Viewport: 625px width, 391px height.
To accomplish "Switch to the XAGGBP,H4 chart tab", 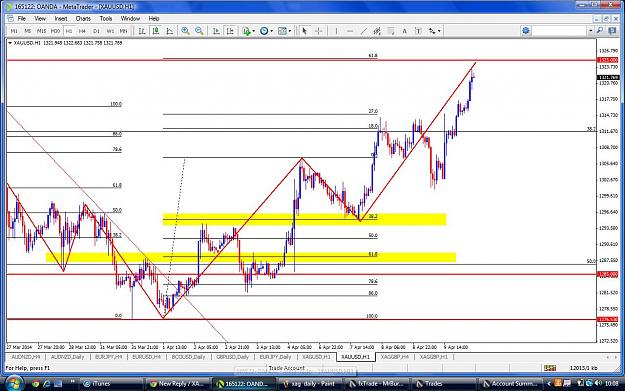I will click(395, 357).
